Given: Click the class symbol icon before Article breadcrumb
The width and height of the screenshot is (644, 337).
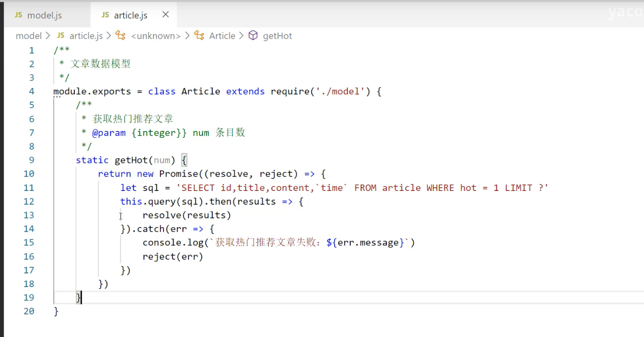Looking at the screenshot, I should [x=199, y=36].
